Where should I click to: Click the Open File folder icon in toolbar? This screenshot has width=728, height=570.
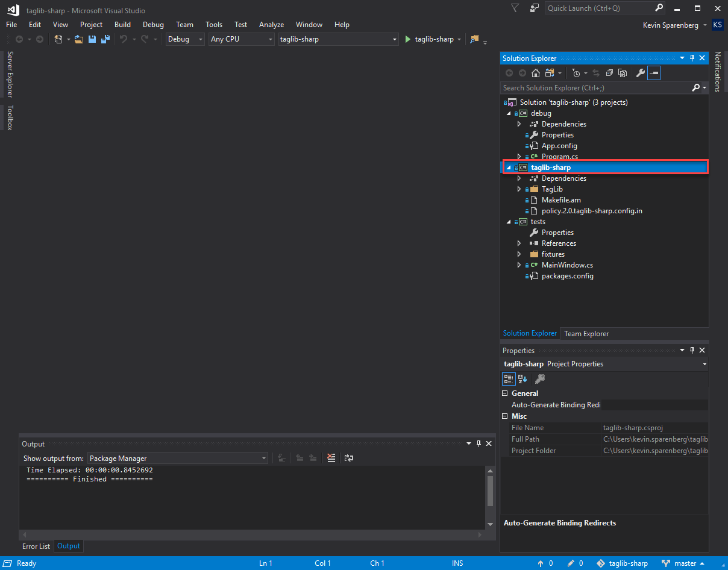79,39
